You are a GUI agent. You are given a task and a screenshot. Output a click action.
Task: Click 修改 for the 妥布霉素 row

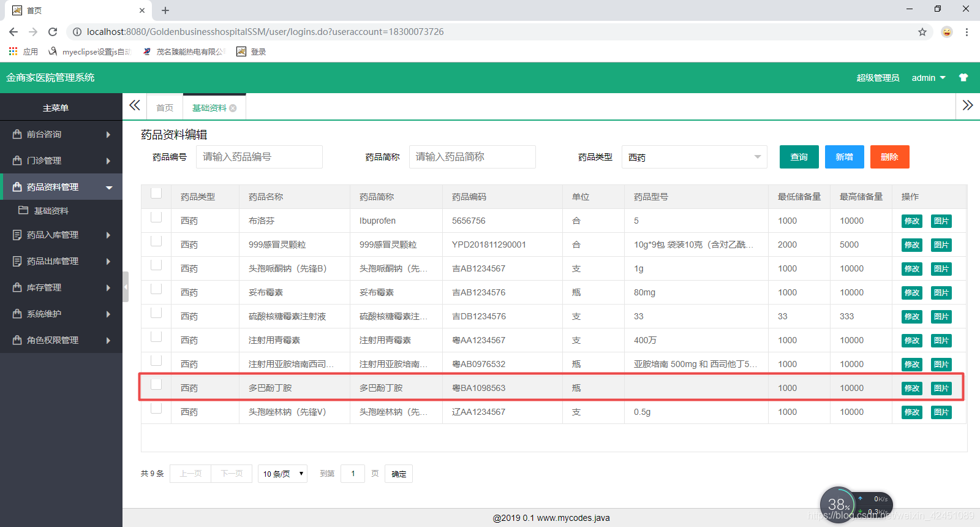912,293
